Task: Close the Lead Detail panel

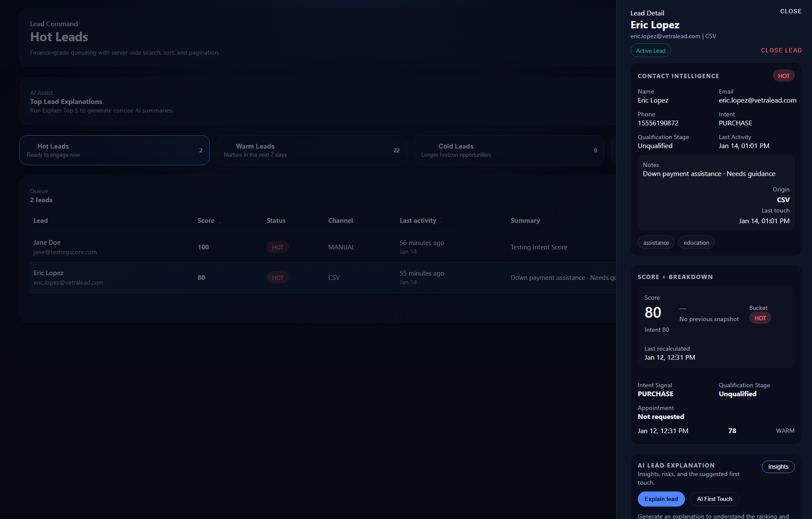Action: pos(791,11)
